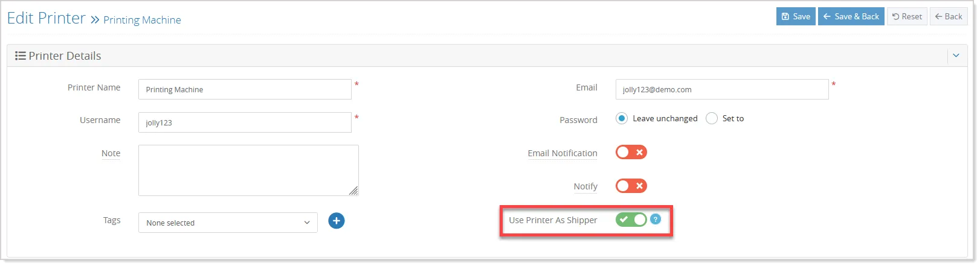Click the help question mark icon
The image size is (980, 266).
pos(656,219)
